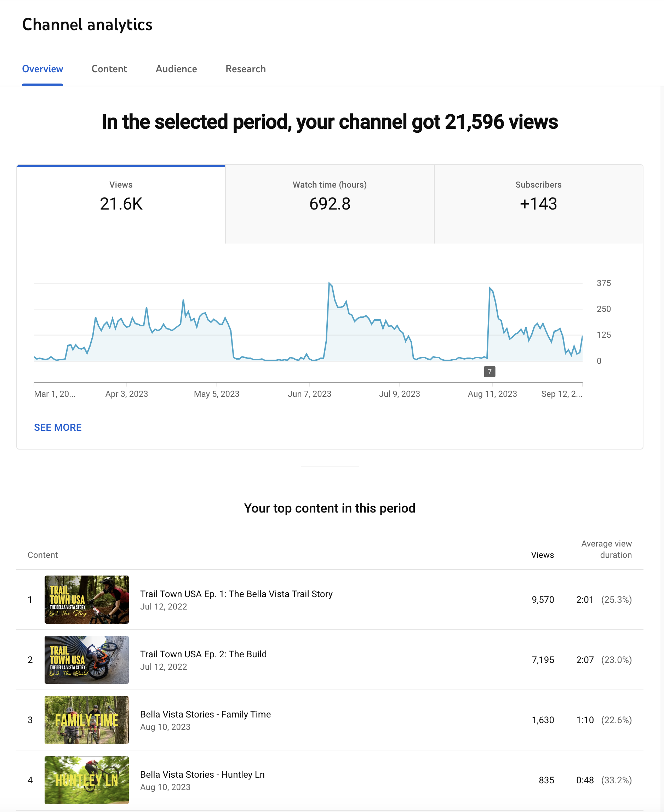Click the Overview tab
Screen dimensions: 664x812
[42, 69]
